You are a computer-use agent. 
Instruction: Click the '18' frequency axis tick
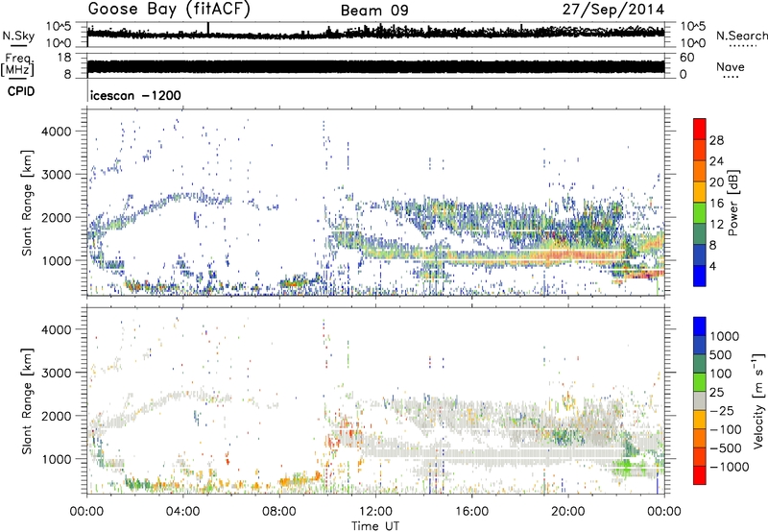point(65,58)
